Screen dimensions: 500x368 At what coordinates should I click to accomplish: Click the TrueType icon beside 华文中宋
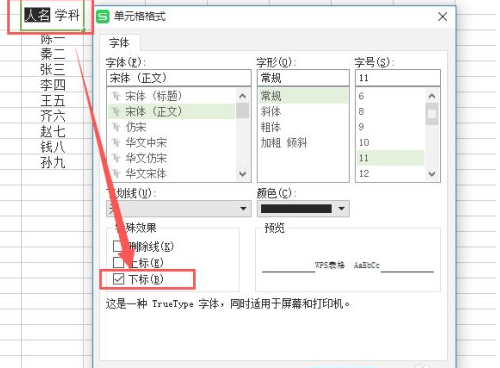[x=116, y=143]
